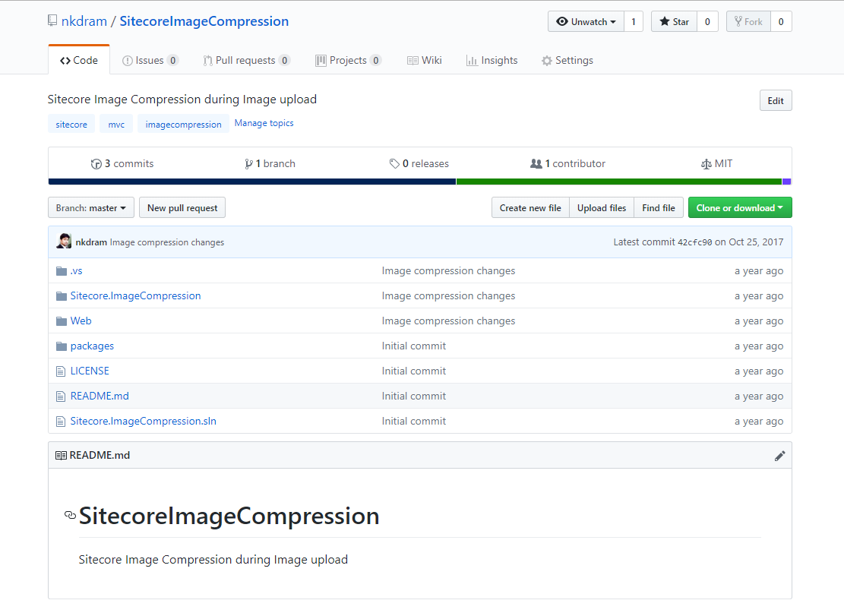Click the Projects board icon
This screenshot has width=844, height=616.
(321, 61)
